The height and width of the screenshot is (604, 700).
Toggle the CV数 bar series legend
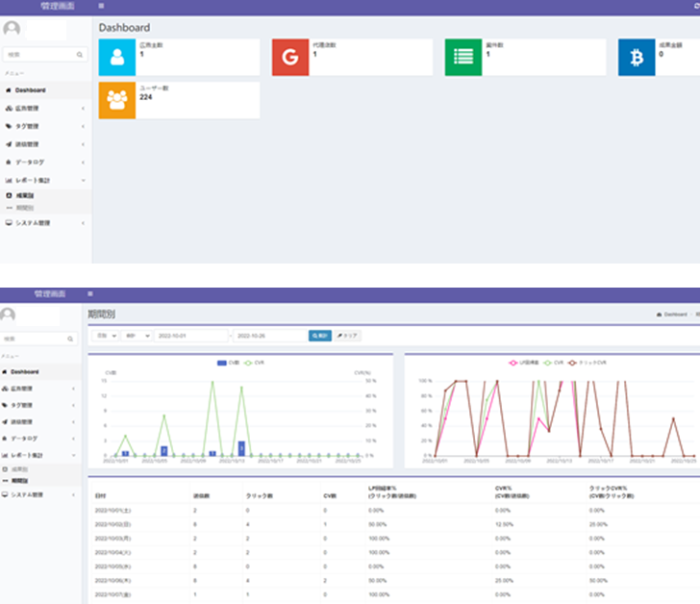pos(228,363)
